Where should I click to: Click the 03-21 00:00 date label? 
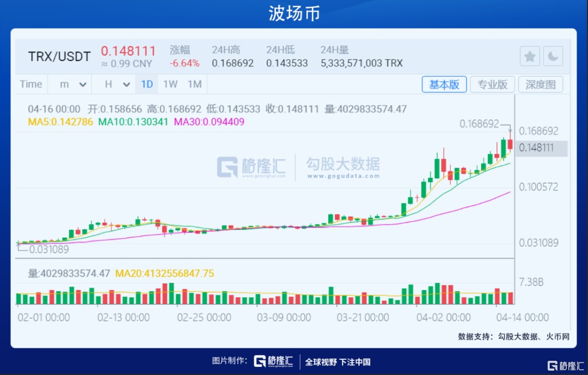click(x=363, y=318)
